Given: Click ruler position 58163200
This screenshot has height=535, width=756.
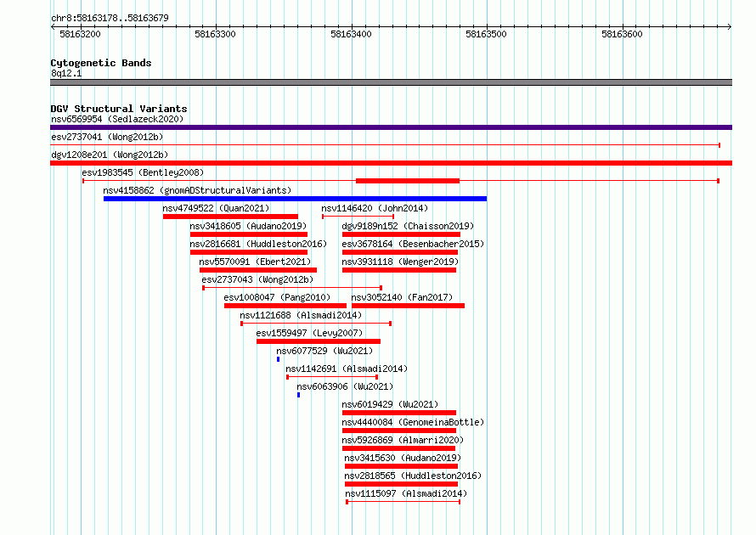Looking at the screenshot, I should click(80, 34).
